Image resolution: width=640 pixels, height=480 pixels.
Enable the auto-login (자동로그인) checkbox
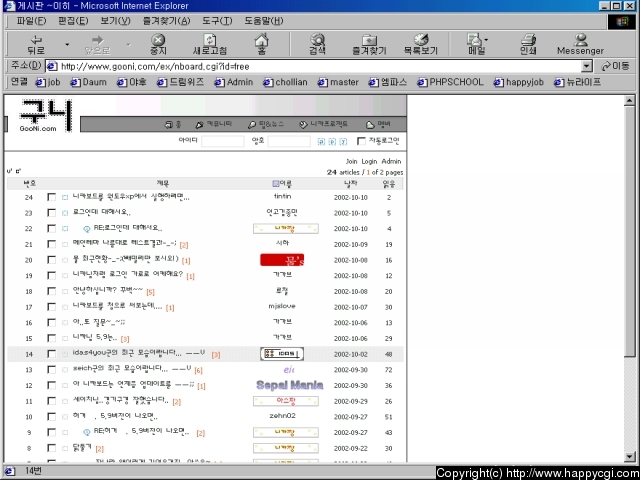tap(361, 141)
